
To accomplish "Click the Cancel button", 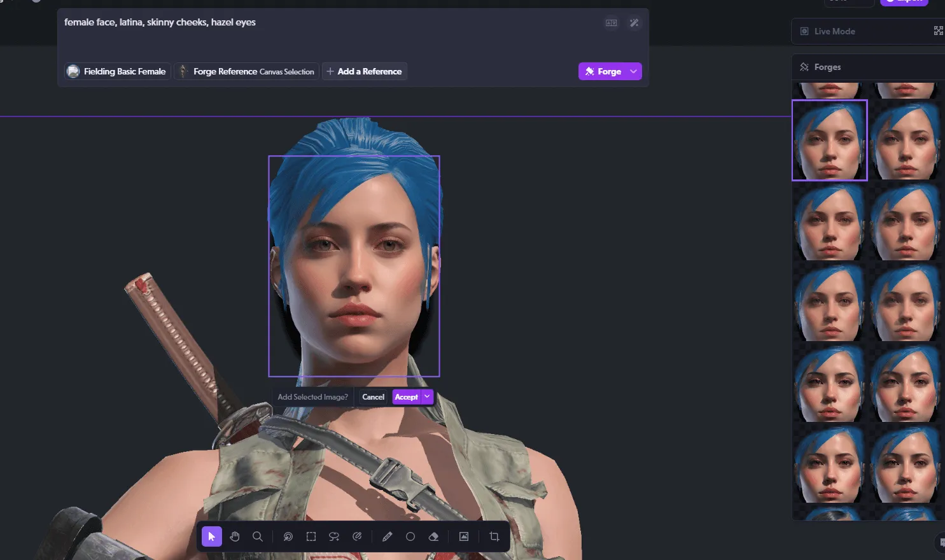I will [x=373, y=396].
